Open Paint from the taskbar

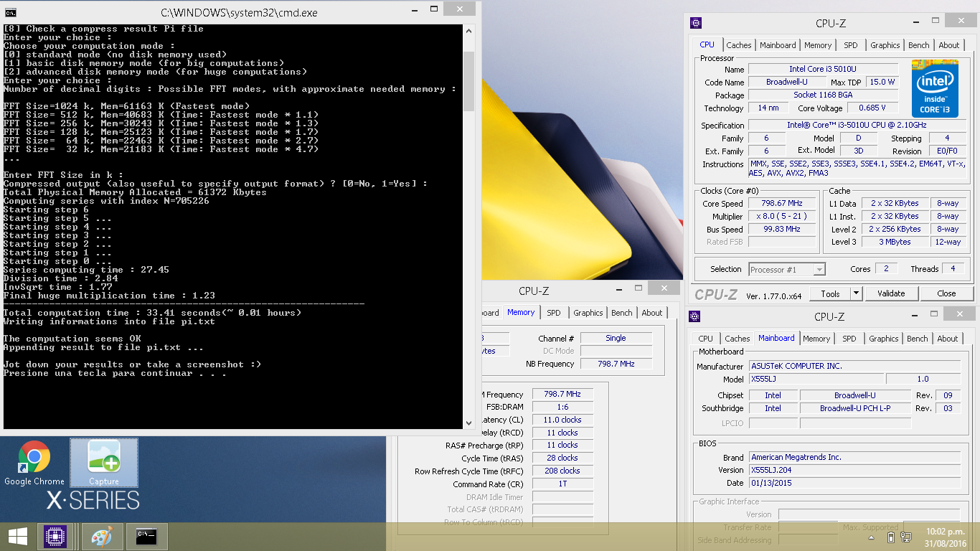point(103,537)
